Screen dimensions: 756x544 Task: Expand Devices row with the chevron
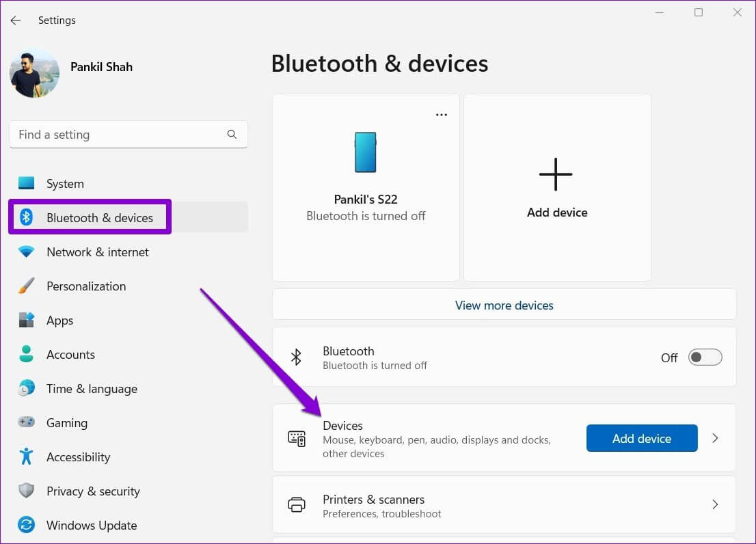715,438
